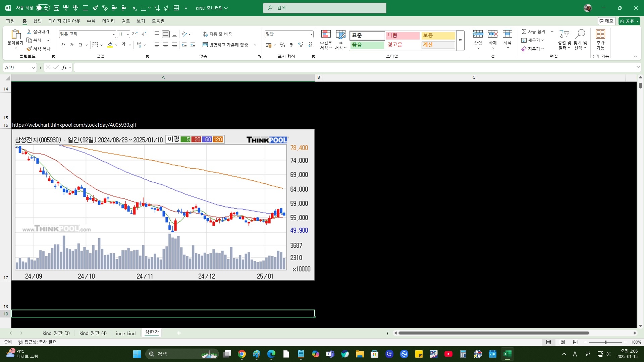Increase font size with larger 가 icon

pyautogui.click(x=135, y=34)
